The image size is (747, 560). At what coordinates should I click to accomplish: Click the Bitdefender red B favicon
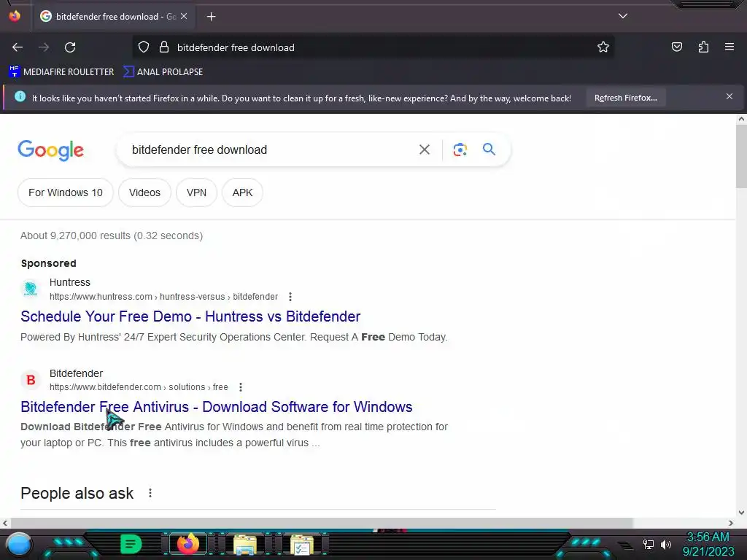[31, 379]
